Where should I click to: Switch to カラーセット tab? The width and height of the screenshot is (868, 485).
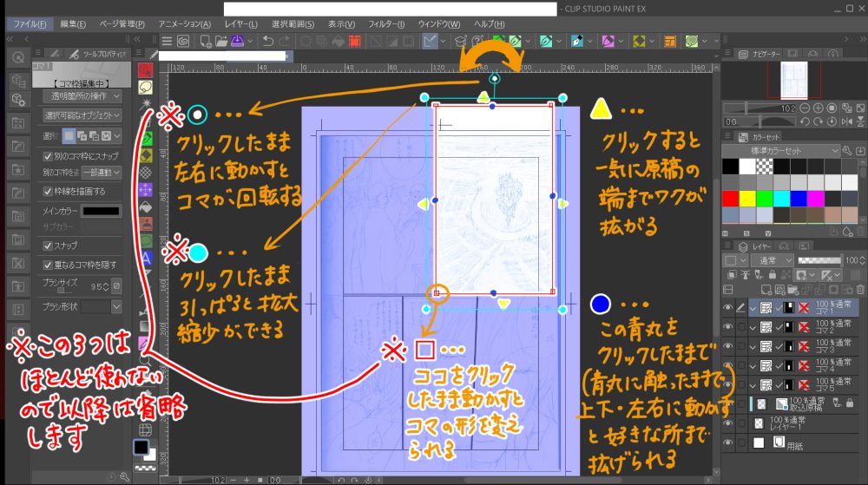[x=759, y=136]
